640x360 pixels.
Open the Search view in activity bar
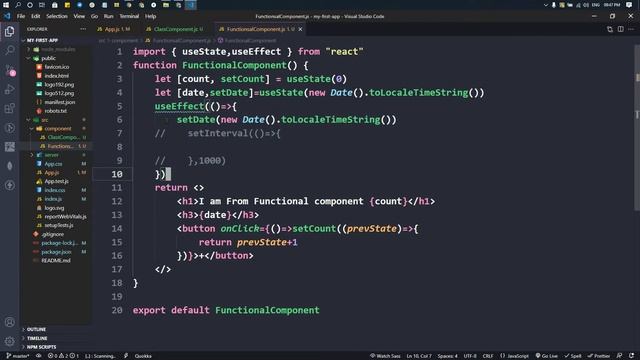pyautogui.click(x=9, y=50)
